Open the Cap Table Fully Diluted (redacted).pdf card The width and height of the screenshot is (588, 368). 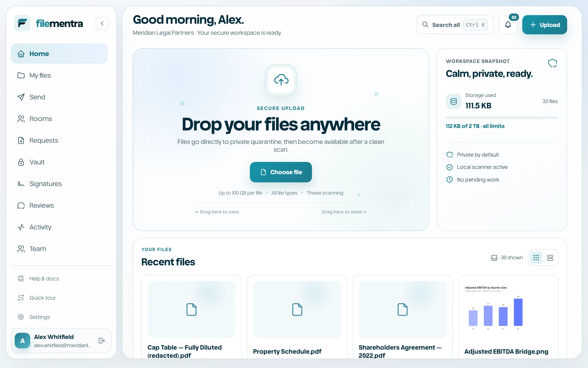point(192,317)
